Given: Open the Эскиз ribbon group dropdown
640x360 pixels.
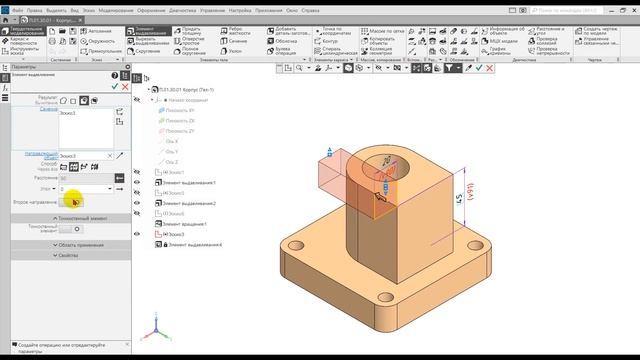Looking at the screenshot, I should [118, 60].
